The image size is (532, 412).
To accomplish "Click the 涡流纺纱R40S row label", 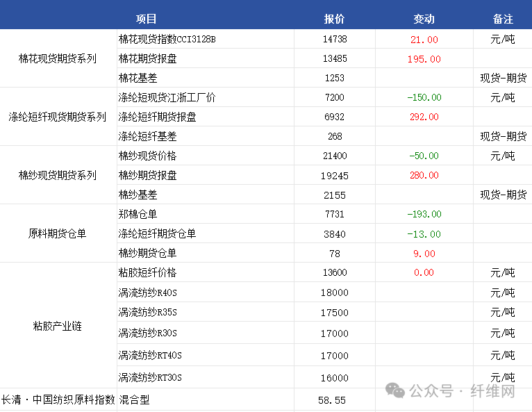I will pyautogui.click(x=148, y=292).
